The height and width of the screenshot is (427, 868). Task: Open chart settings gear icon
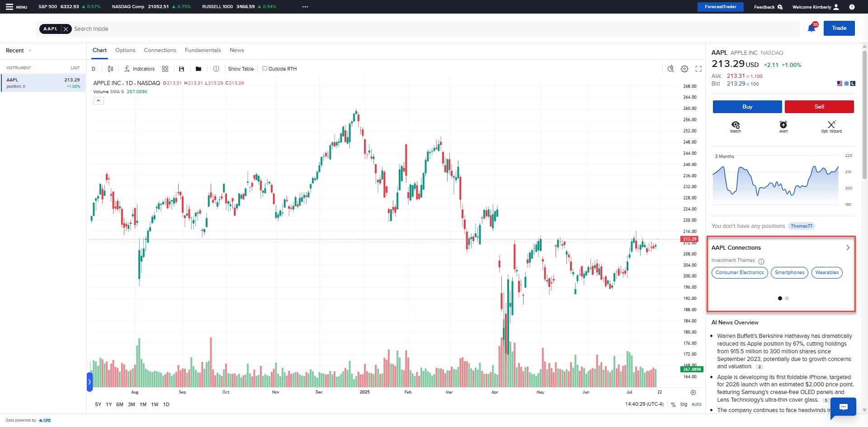coord(684,69)
